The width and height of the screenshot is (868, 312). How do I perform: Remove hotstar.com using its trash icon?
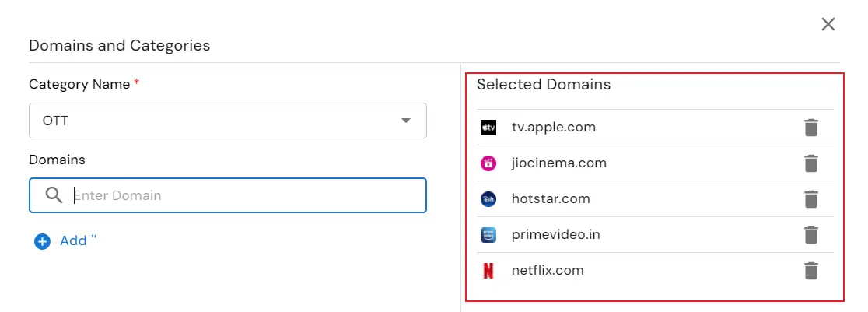point(811,199)
